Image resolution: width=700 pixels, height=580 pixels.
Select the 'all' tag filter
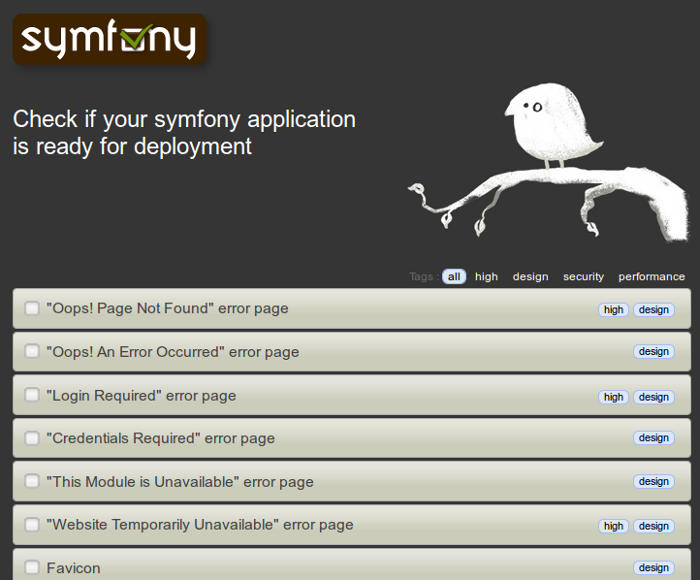click(x=454, y=276)
